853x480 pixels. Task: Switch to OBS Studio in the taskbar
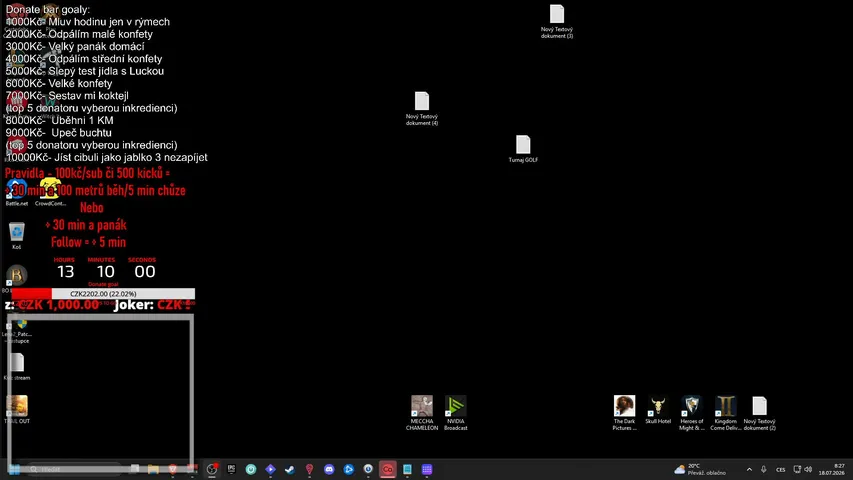pyautogui.click(x=212, y=469)
